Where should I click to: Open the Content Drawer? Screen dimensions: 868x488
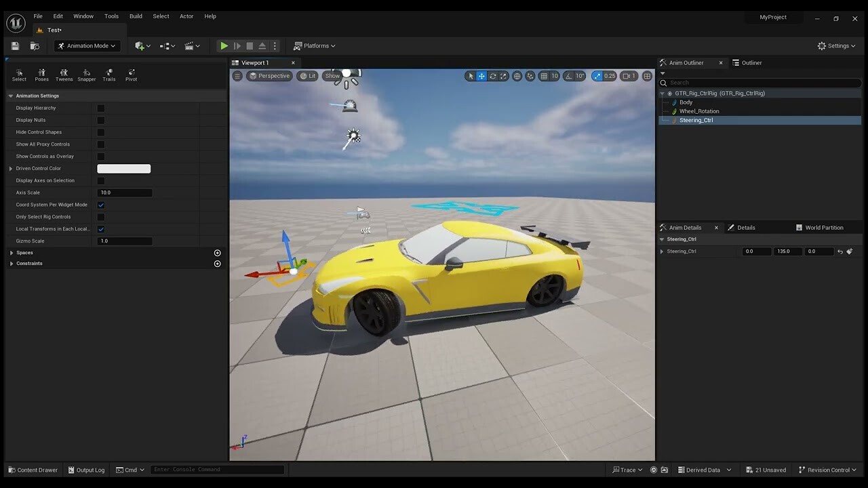click(33, 470)
